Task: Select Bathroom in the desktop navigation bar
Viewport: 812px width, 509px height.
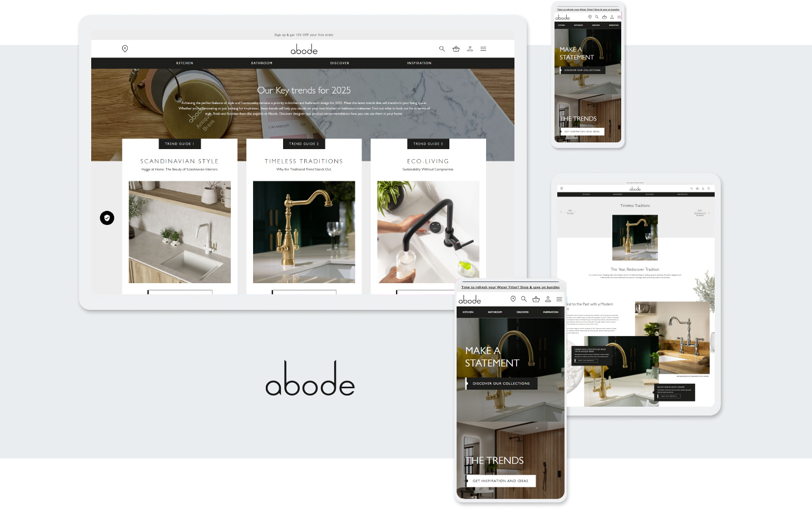Action: [x=261, y=63]
